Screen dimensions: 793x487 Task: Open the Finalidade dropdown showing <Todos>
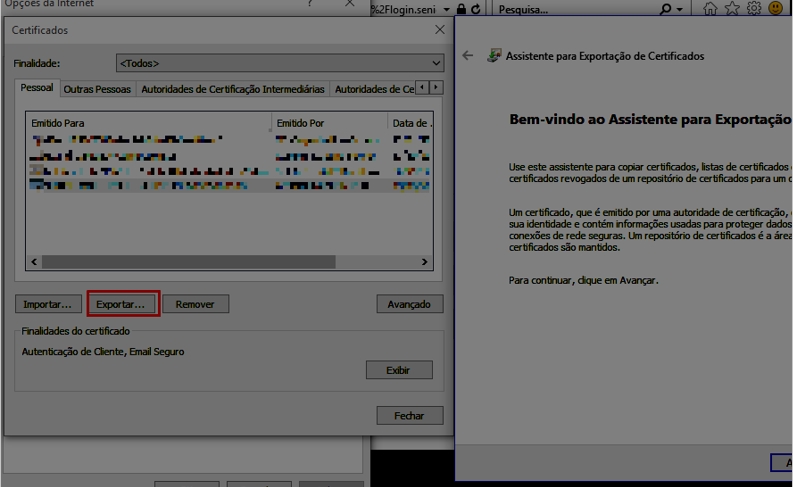pos(280,63)
